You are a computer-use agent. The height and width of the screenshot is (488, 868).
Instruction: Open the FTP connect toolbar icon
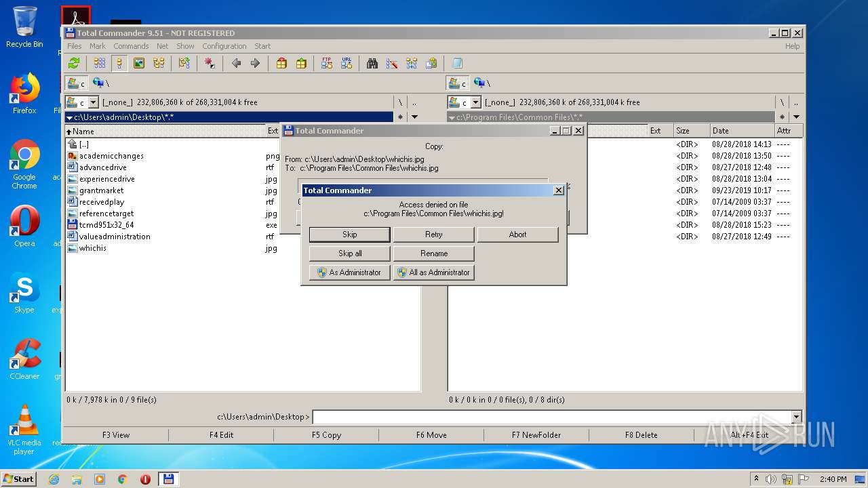tap(327, 63)
